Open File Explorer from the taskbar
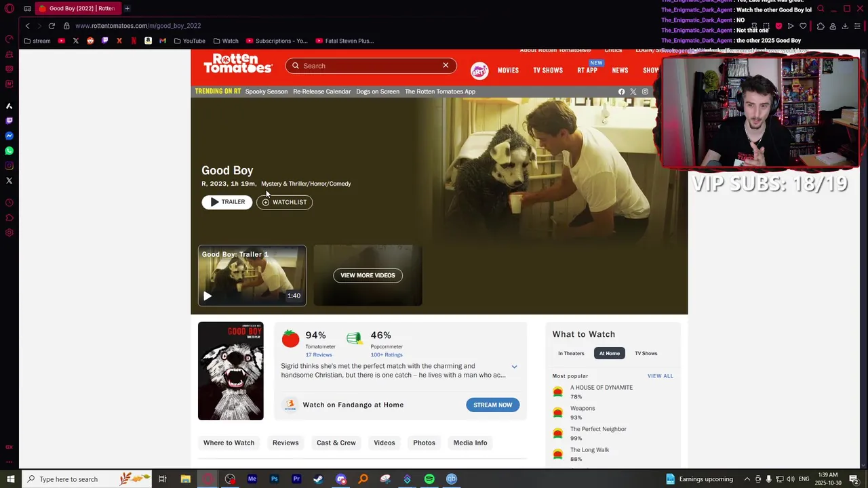This screenshot has height=488, width=868. (185, 479)
